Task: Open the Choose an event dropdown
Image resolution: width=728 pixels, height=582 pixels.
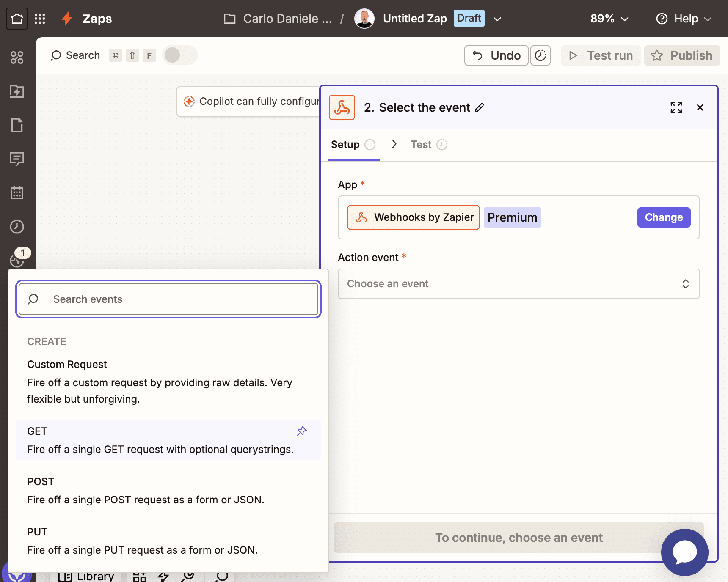Action: [518, 284]
